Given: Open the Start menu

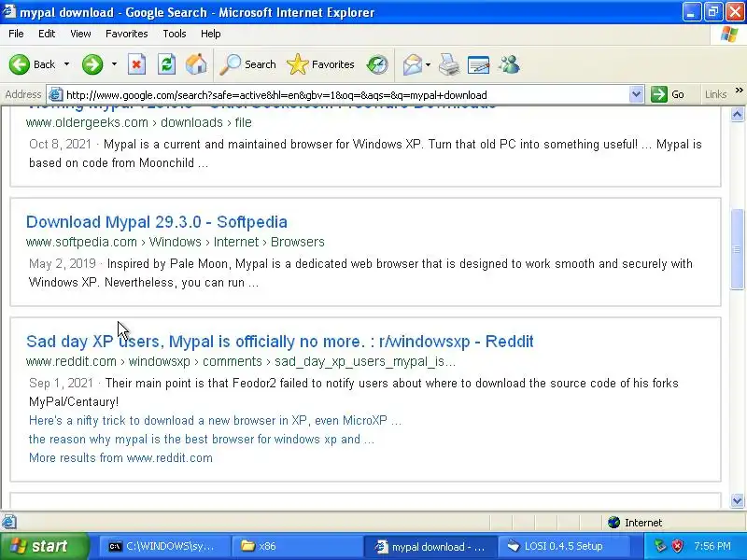Looking at the screenshot, I should pyautogui.click(x=44, y=546).
